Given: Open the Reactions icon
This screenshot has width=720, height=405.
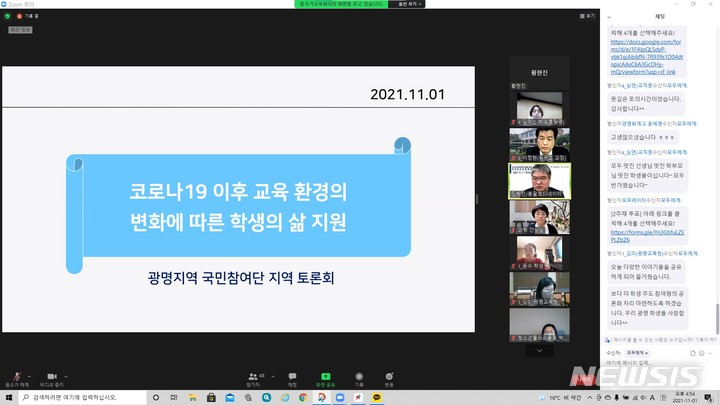Looking at the screenshot, I should 389,379.
